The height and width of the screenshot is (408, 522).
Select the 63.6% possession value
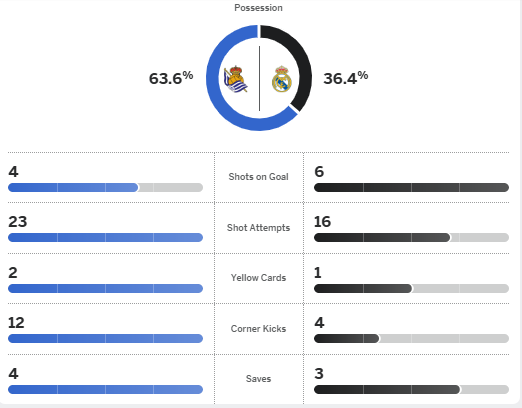click(x=171, y=78)
